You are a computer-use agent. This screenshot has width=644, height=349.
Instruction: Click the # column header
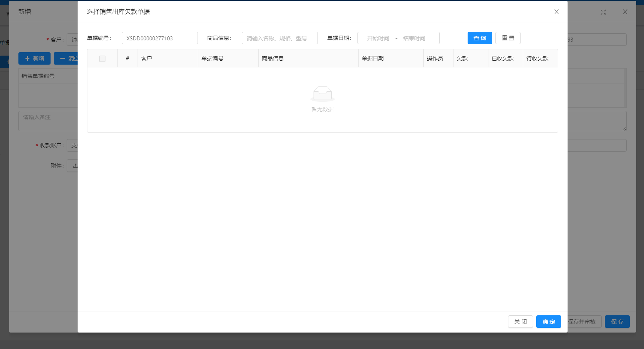pos(127,58)
